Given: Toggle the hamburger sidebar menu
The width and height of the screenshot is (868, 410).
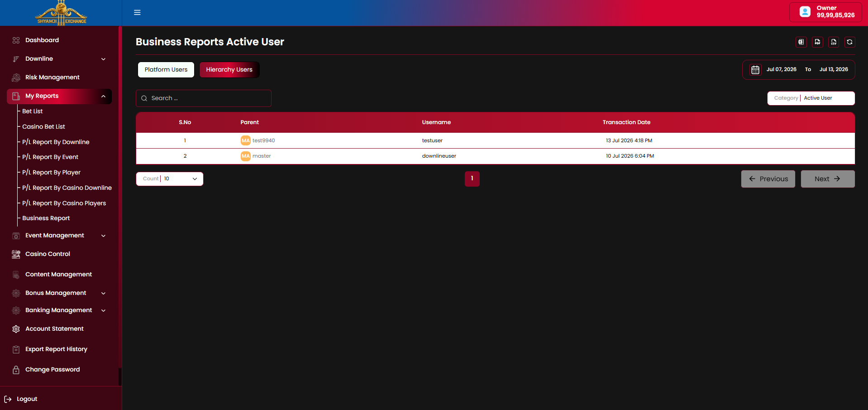Looking at the screenshot, I should coord(137,13).
